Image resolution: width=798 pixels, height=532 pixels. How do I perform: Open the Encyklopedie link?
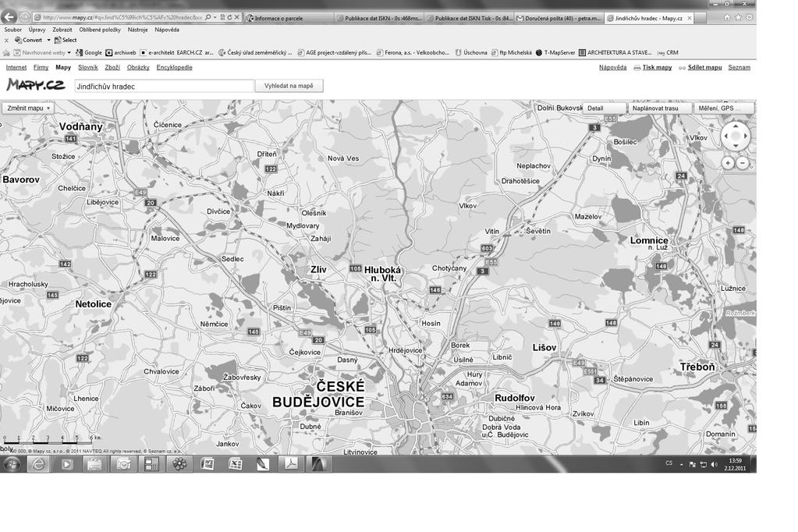tap(174, 67)
